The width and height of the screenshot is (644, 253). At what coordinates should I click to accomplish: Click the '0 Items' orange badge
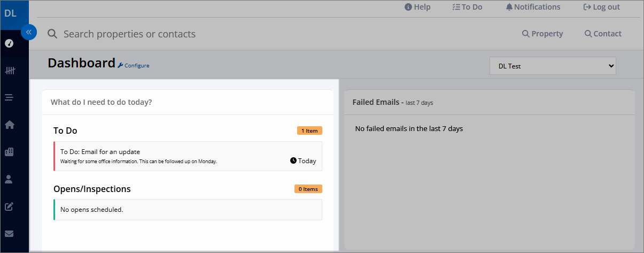pyautogui.click(x=308, y=189)
